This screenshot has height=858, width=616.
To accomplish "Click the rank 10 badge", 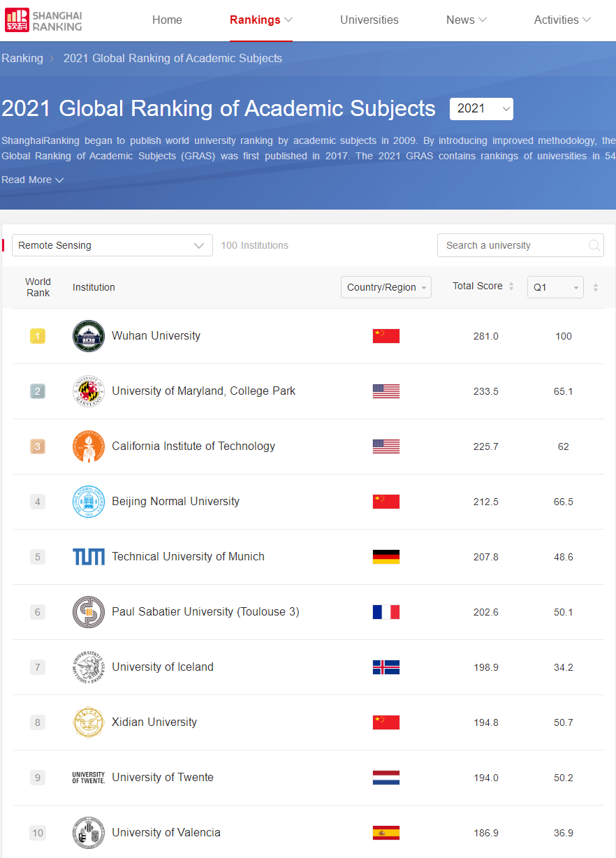I will [38, 833].
